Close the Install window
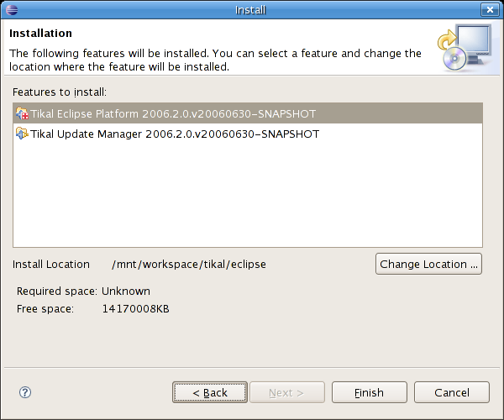Viewport: 504px width, 420px height. pyautogui.click(x=490, y=10)
